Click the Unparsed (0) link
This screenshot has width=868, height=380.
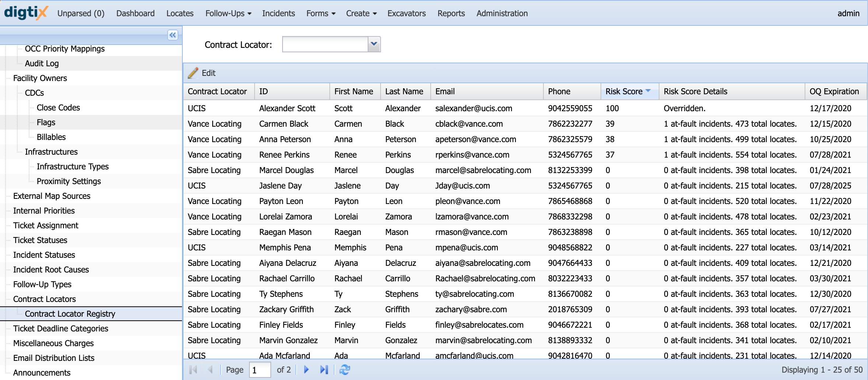[81, 13]
